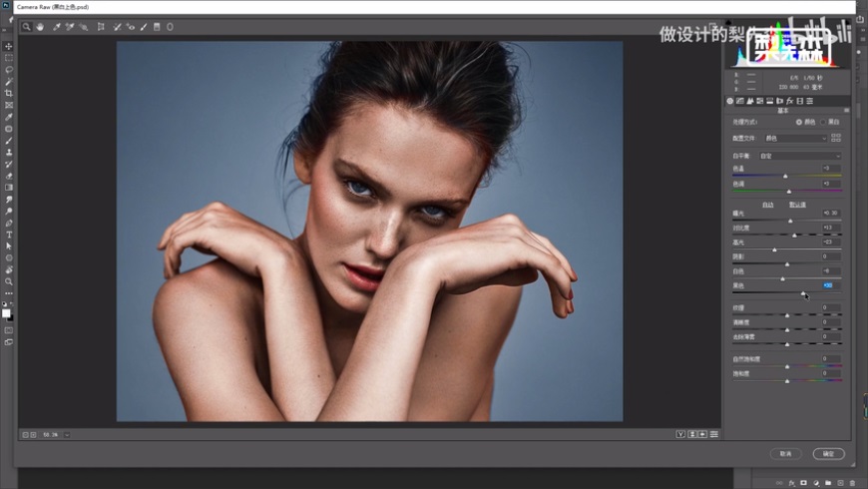The width and height of the screenshot is (868, 489).
Task: Select the Graduated Filter tool
Action: coord(156,27)
